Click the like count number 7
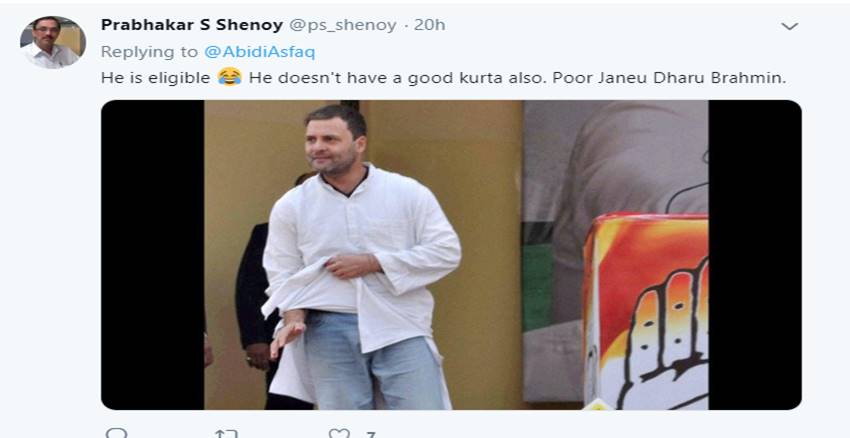 coord(371,435)
